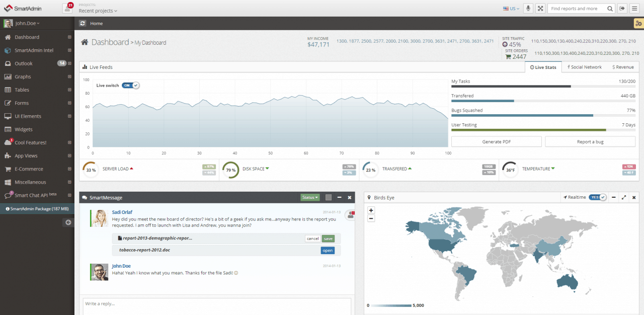Click the App Views puzzle icon
Screen dimensions: 644x315
click(x=8, y=156)
